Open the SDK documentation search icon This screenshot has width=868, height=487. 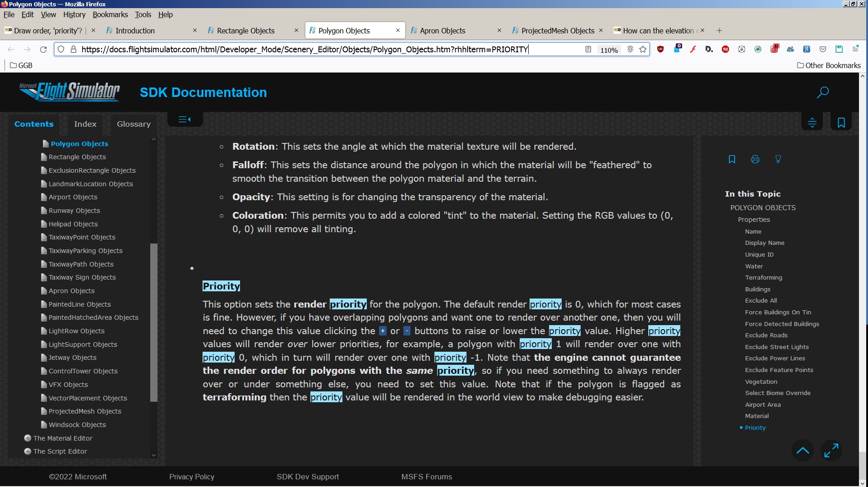point(822,92)
